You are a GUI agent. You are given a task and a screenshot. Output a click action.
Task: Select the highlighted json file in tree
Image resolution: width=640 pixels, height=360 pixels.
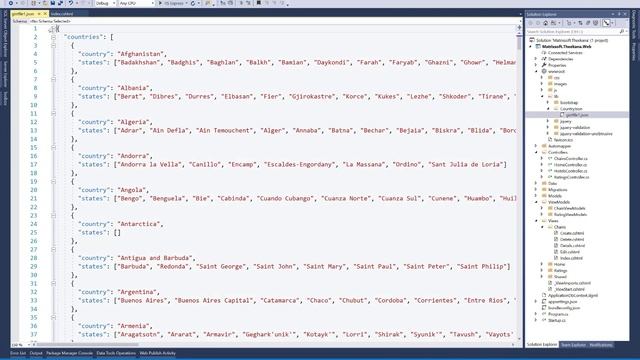click(x=577, y=115)
